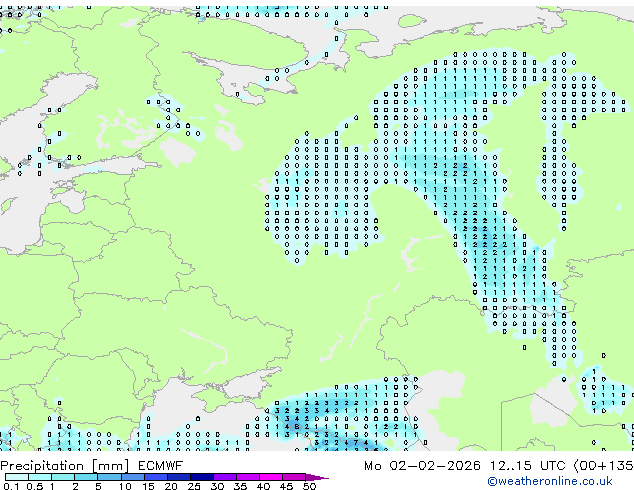This screenshot has height=490, width=634.
Task: Click the '10' legend scale value
Action: [125, 486]
